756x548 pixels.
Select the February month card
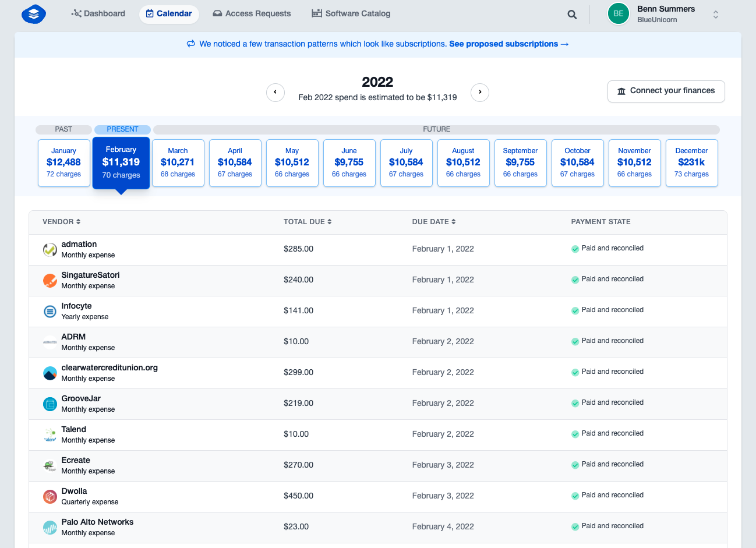pos(121,163)
